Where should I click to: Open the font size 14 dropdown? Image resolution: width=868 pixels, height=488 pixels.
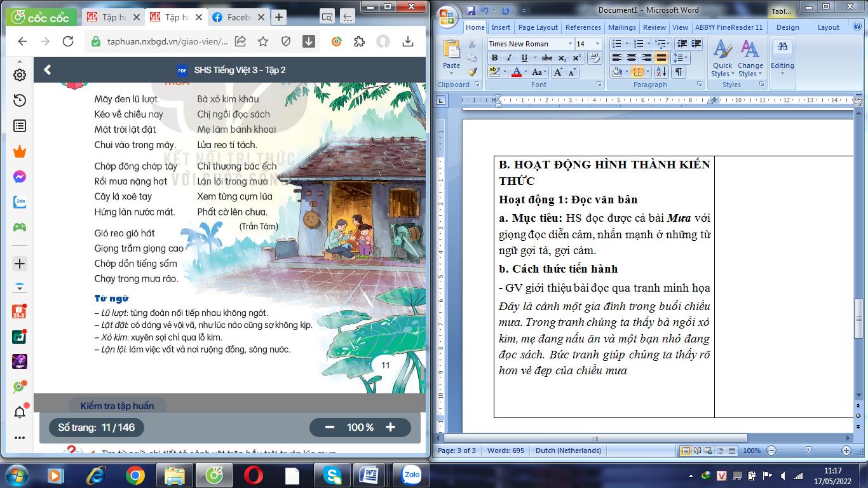click(x=597, y=44)
